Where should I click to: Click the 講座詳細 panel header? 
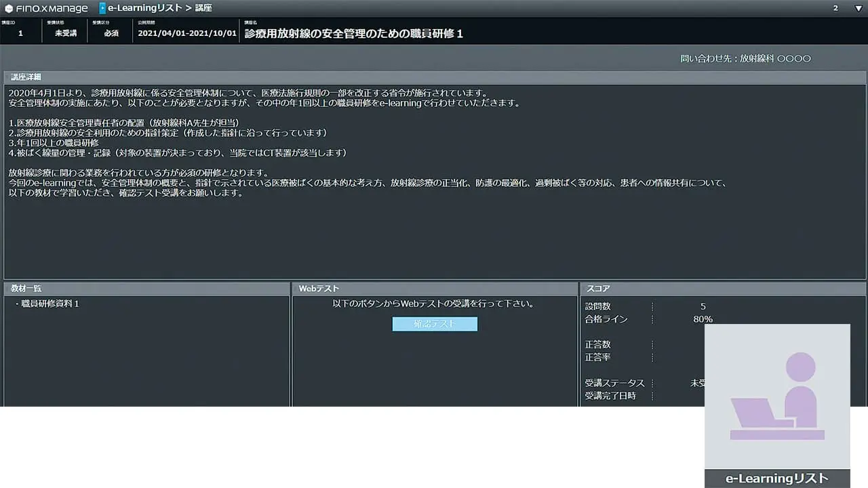24,77
